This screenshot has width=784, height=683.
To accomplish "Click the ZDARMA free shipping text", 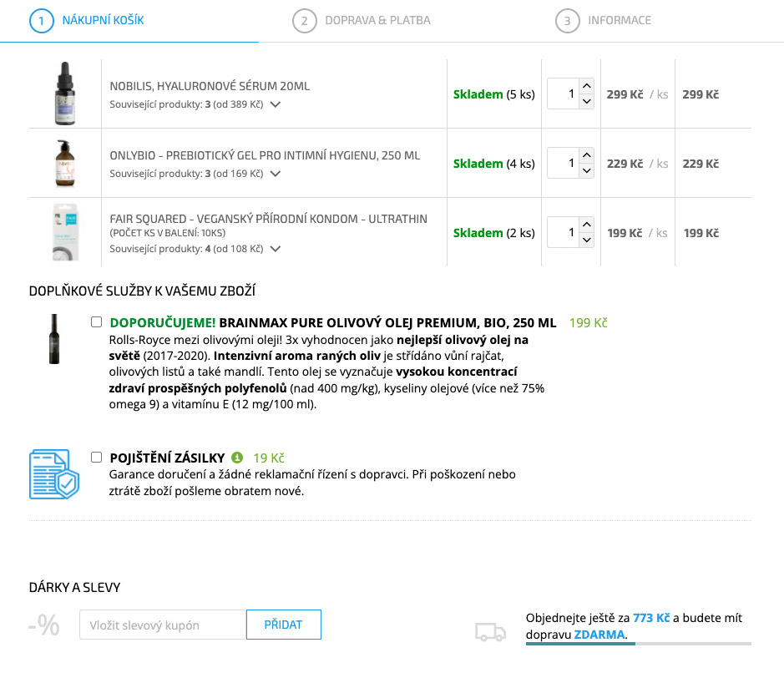I will [x=599, y=635].
